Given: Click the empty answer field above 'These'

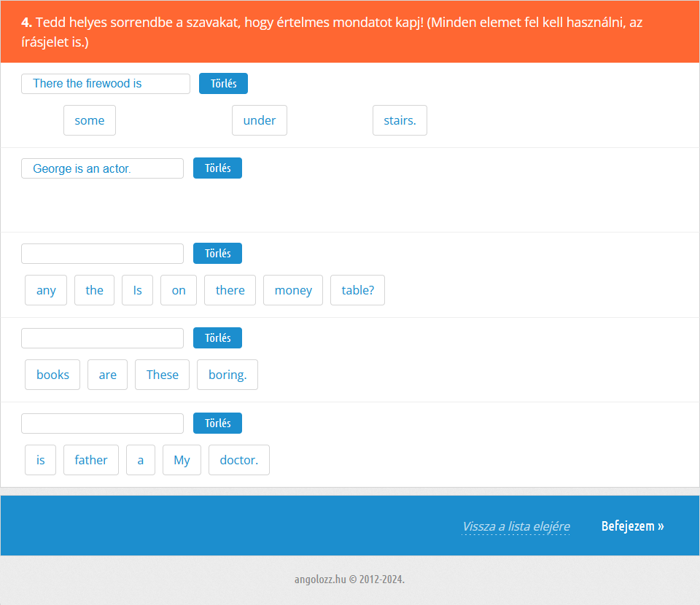Looking at the screenshot, I should (x=102, y=338).
